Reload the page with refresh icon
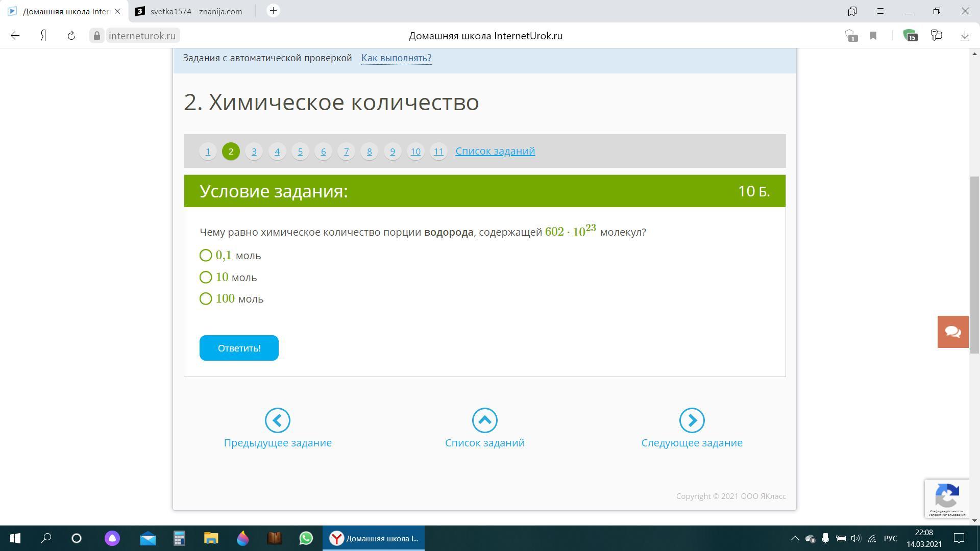 tap(71, 36)
